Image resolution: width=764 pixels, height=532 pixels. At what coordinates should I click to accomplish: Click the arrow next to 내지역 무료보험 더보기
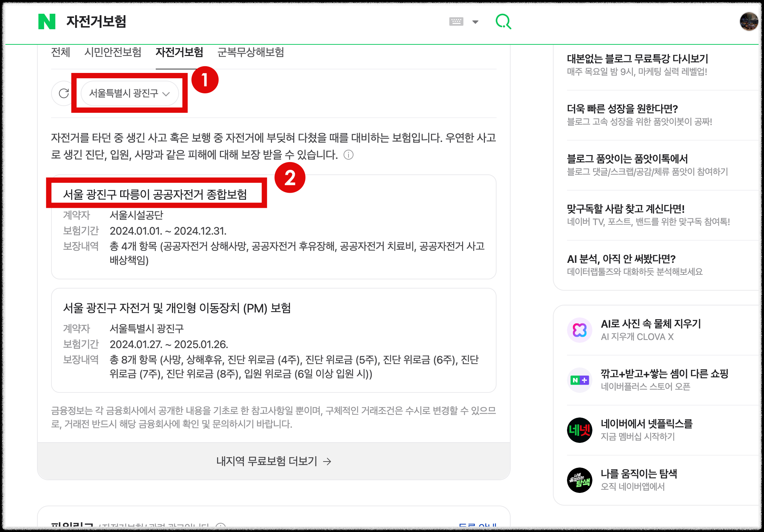tap(327, 462)
